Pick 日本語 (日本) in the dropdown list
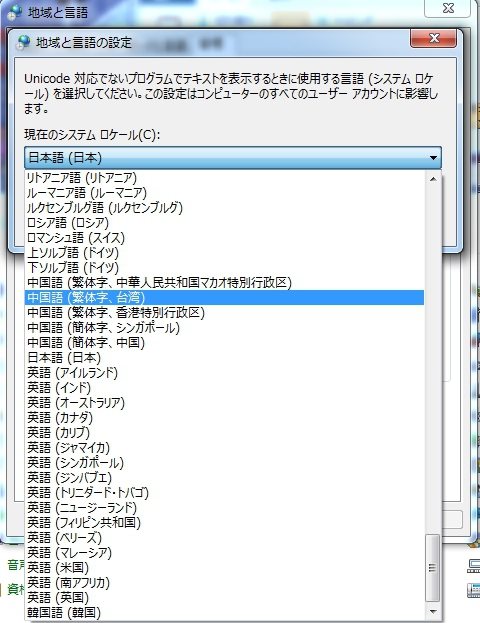Screen dimensions: 480x623 (224, 358)
